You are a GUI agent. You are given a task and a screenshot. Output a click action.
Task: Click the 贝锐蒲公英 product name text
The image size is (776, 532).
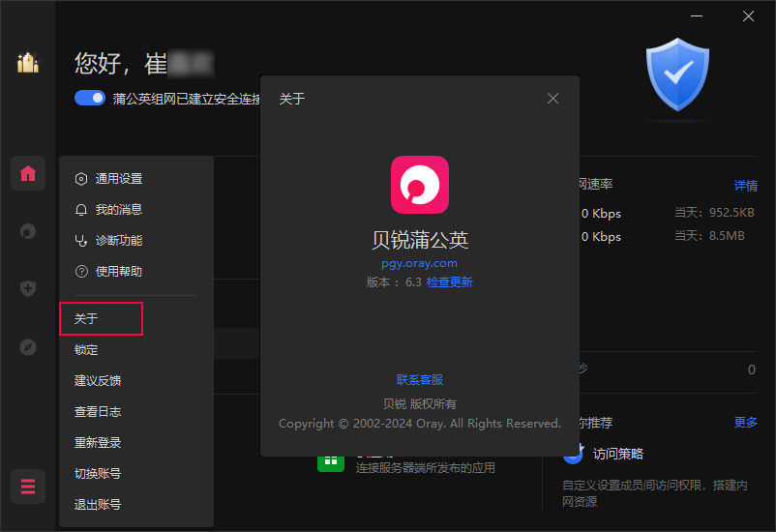420,240
